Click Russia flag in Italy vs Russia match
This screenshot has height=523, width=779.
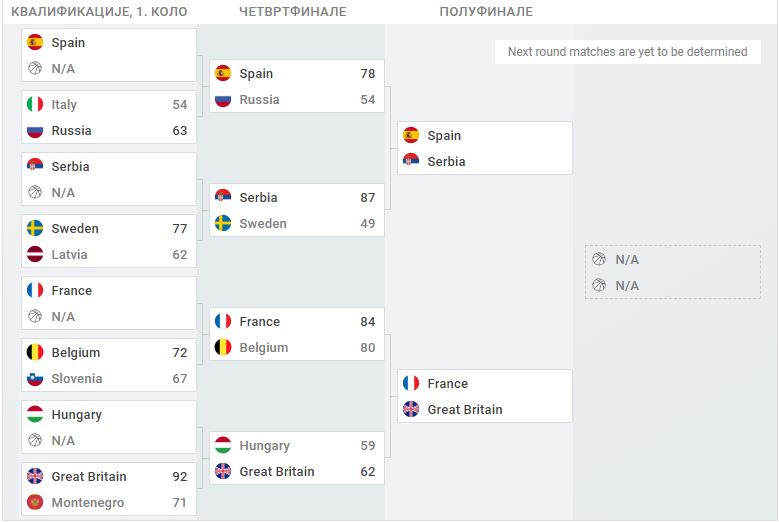pyautogui.click(x=35, y=131)
